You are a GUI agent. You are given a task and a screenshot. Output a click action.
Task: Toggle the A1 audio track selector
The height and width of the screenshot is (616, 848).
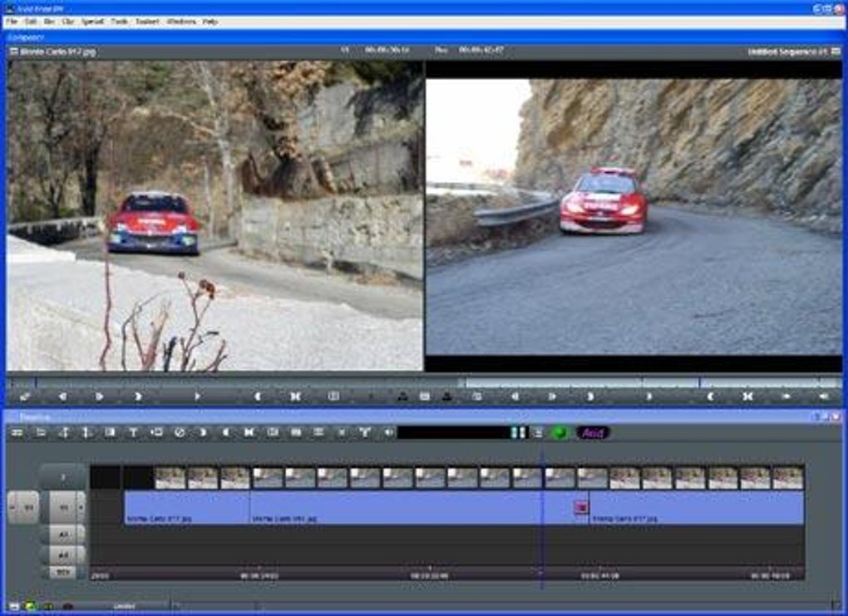(x=64, y=535)
